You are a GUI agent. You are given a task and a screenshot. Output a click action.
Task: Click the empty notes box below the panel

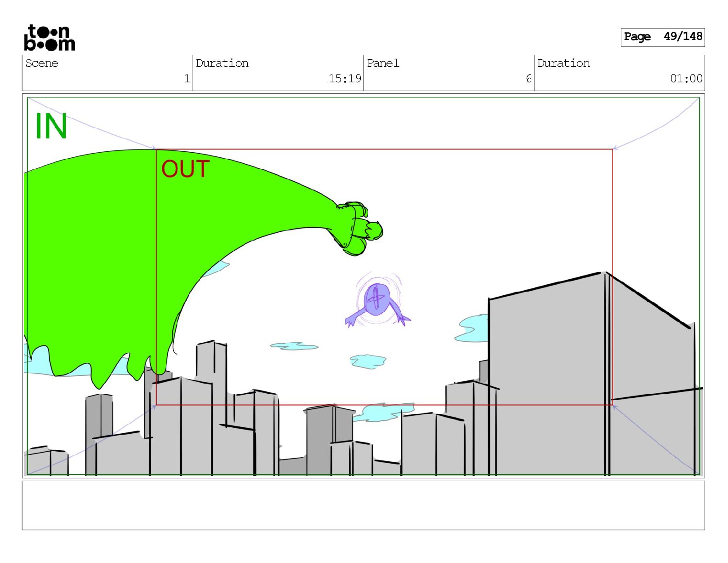[363, 505]
